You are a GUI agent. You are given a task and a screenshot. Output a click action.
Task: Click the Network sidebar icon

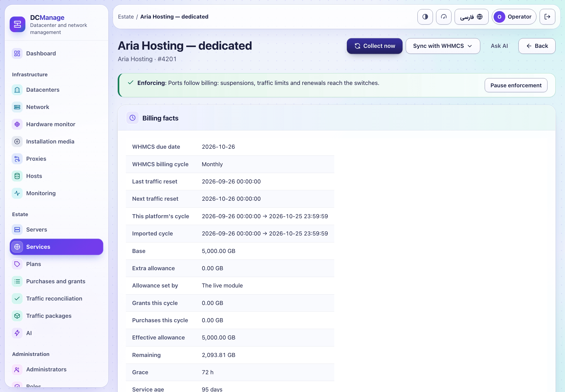point(17,107)
